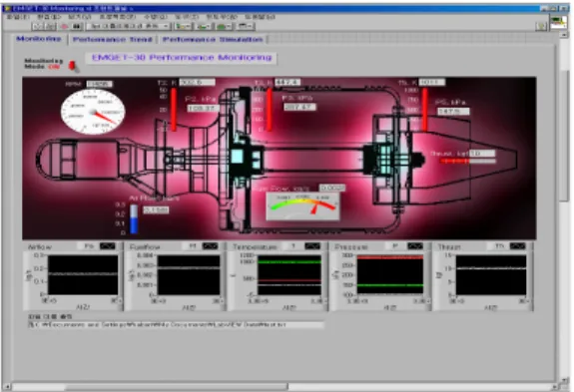Viewport: 574px width, 392px height.
Task: Click the T3 K temperature value field
Action: point(287,82)
